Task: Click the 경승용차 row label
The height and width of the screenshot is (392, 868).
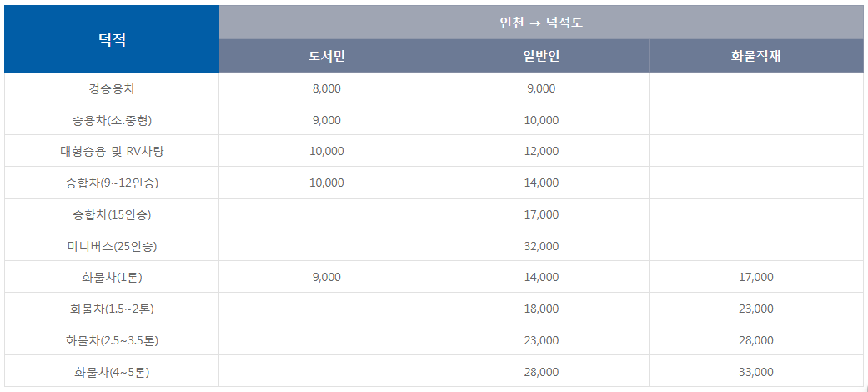Action: (x=112, y=88)
